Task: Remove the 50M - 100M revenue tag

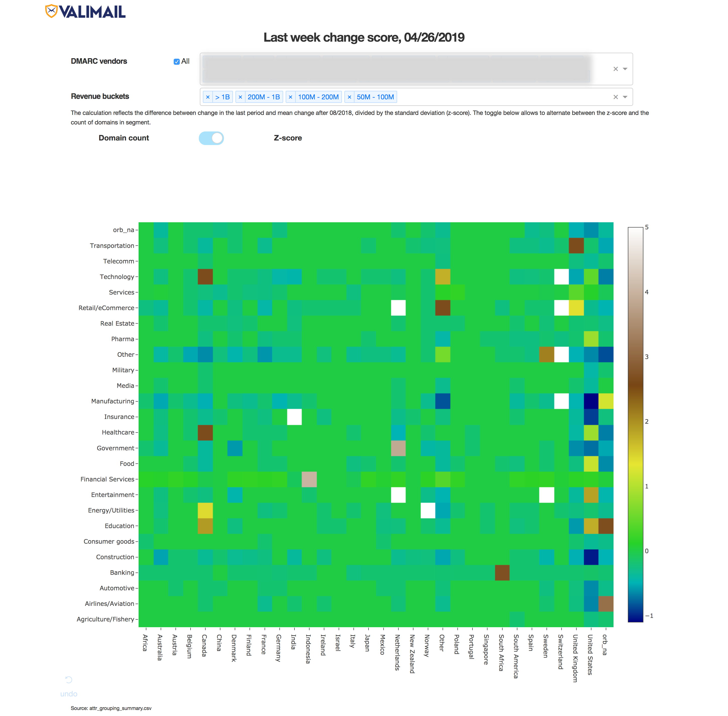Action: coord(349,97)
